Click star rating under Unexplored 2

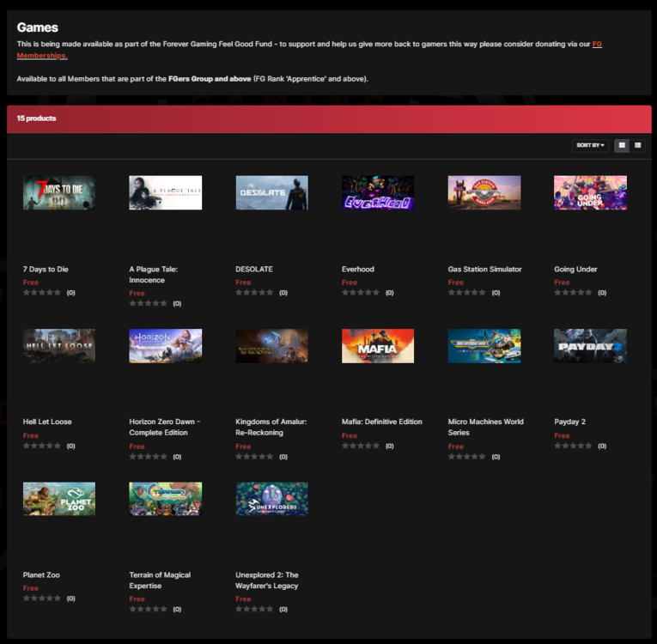point(254,609)
